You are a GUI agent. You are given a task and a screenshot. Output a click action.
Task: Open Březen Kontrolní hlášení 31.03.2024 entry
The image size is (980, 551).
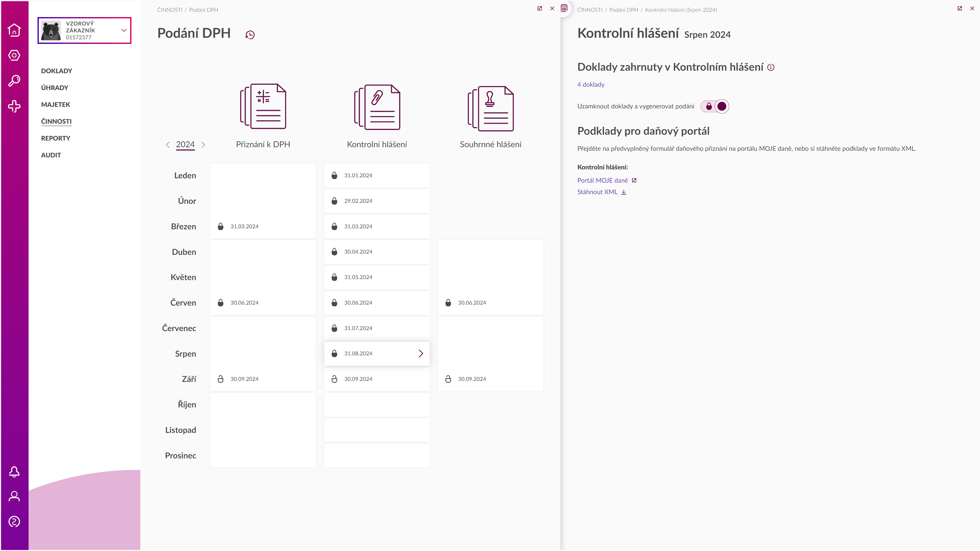pyautogui.click(x=377, y=226)
